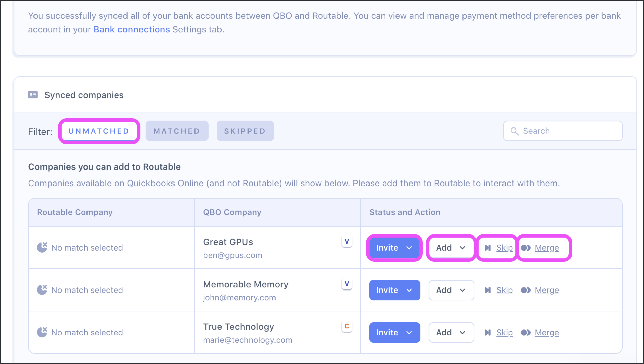Viewport: 644px width, 364px height.
Task: Click the Synced companies heading
Action: coord(84,95)
